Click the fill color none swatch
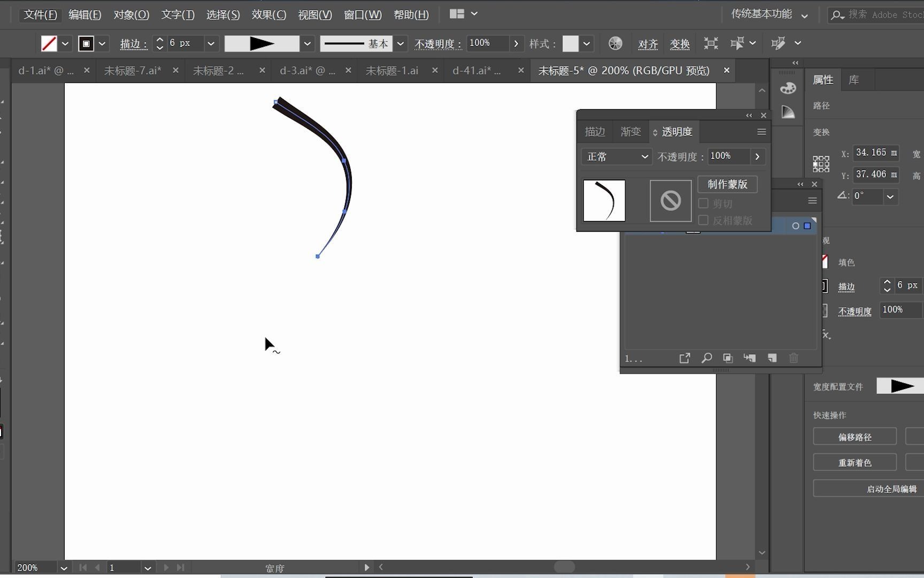The width and height of the screenshot is (924, 578). pyautogui.click(x=49, y=43)
